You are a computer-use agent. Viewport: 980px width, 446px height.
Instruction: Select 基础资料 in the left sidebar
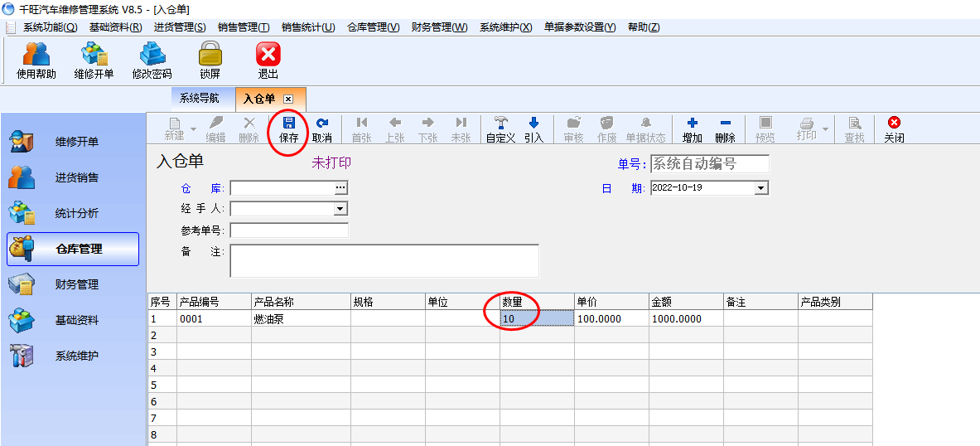point(73,320)
